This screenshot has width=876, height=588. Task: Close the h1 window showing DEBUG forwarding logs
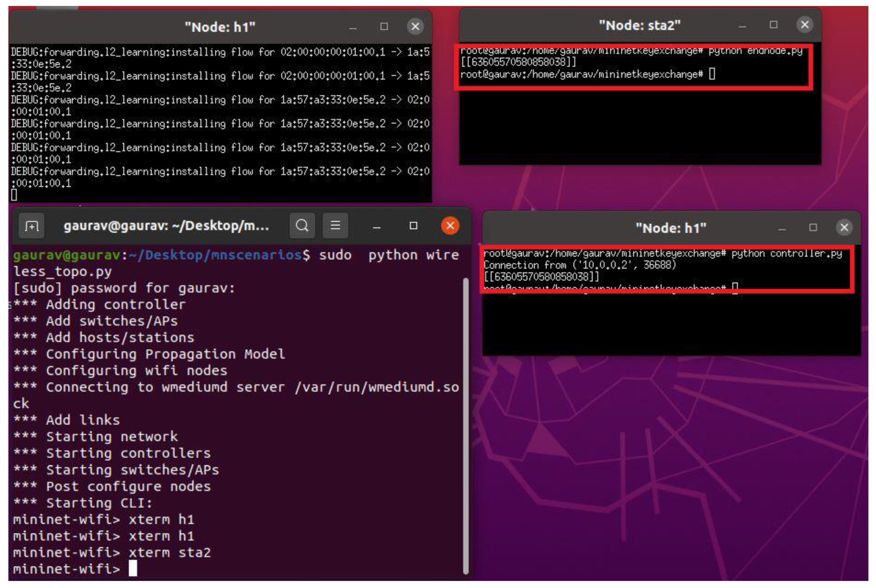point(415,27)
